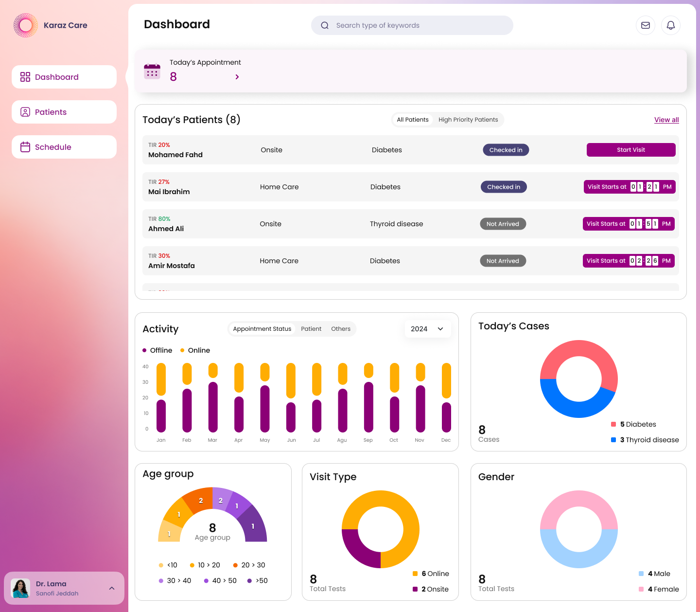700x612 pixels.
Task: Switch to the Patient activity tab
Action: (311, 329)
